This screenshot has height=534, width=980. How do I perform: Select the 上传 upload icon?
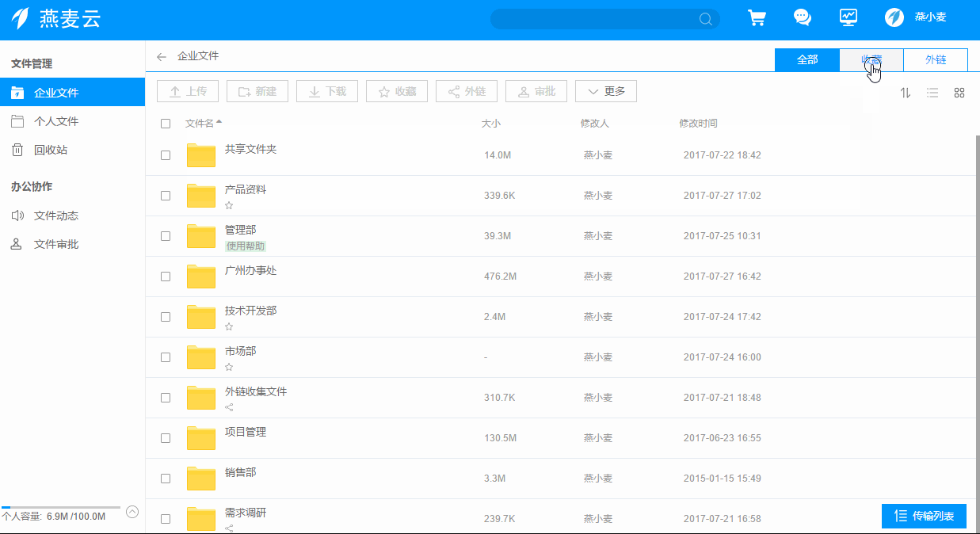[x=188, y=90]
